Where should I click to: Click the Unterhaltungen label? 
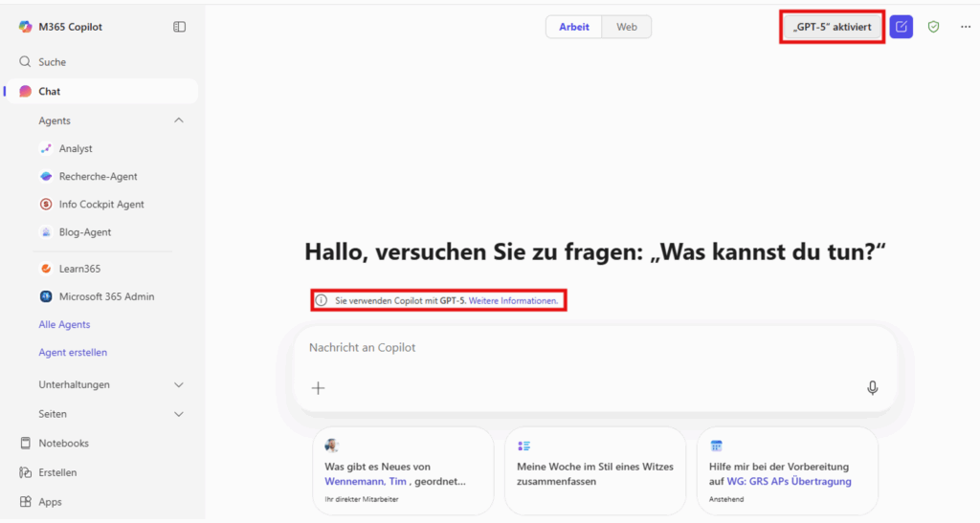pyautogui.click(x=74, y=385)
